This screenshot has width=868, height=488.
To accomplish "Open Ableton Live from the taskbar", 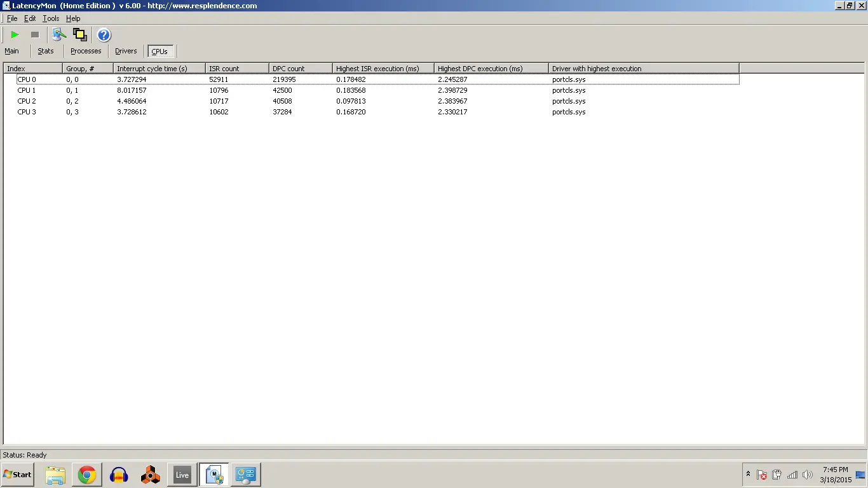I will pos(182,475).
